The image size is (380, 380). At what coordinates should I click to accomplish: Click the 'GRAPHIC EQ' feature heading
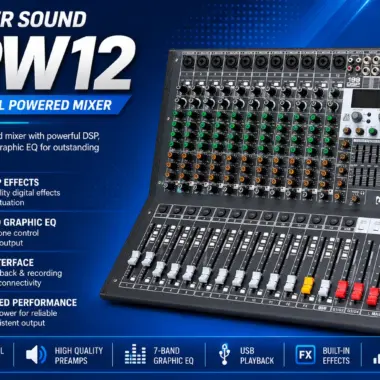pyautogui.click(x=29, y=223)
